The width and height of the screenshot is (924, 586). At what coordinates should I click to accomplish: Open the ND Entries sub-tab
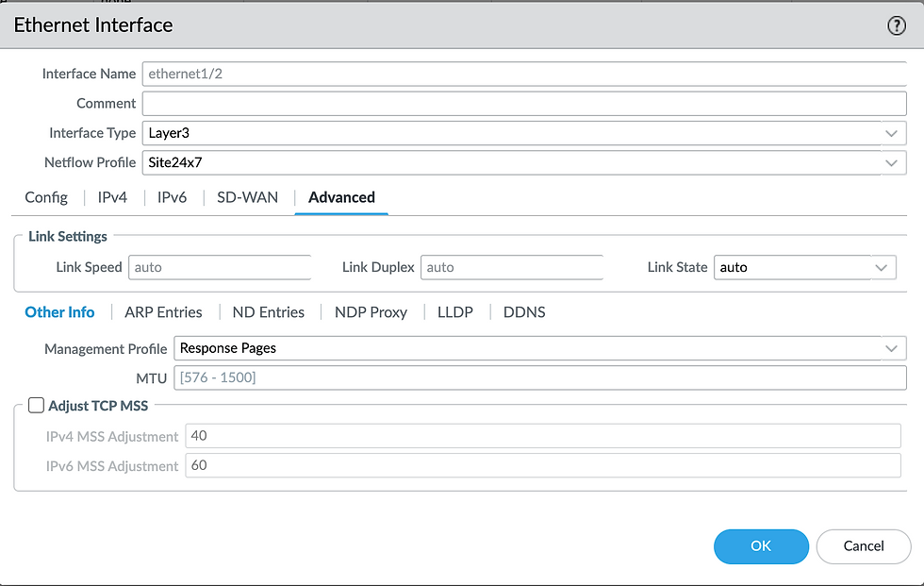pos(269,312)
